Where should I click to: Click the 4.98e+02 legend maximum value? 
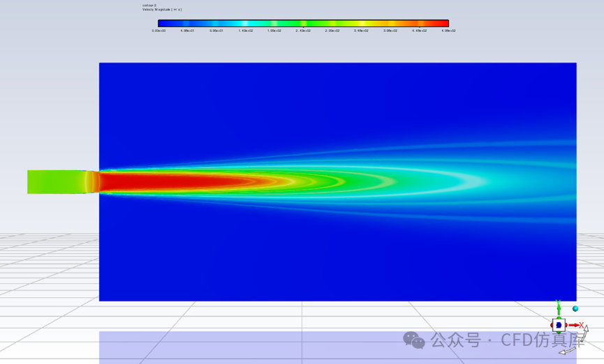click(x=448, y=31)
